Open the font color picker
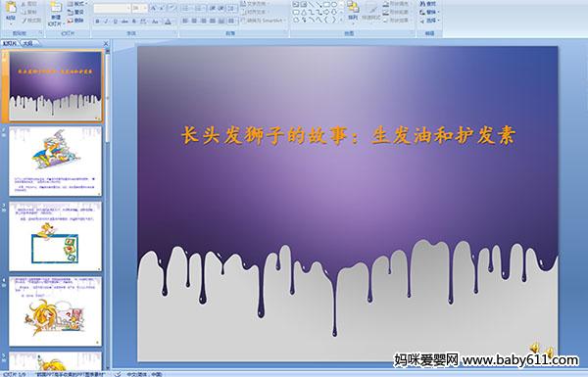588x377 pixels. [168, 22]
